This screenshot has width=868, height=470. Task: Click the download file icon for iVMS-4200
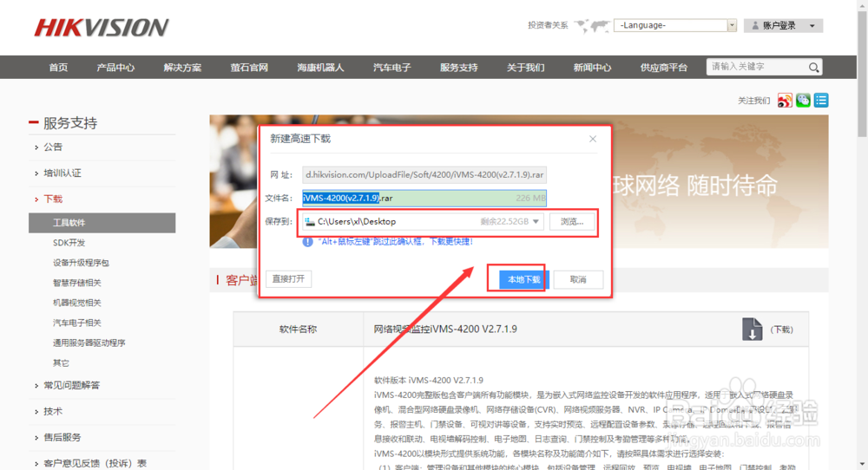click(x=752, y=329)
